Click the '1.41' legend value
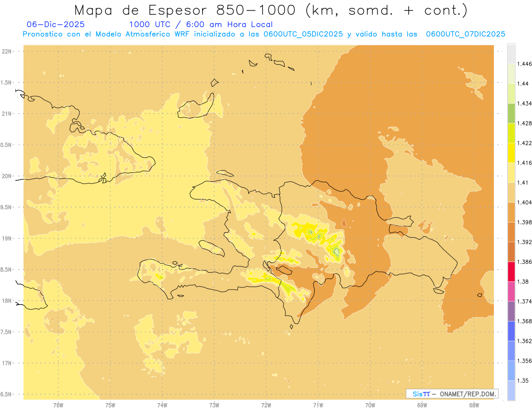Viewport: 532px width, 411px height. (523, 183)
